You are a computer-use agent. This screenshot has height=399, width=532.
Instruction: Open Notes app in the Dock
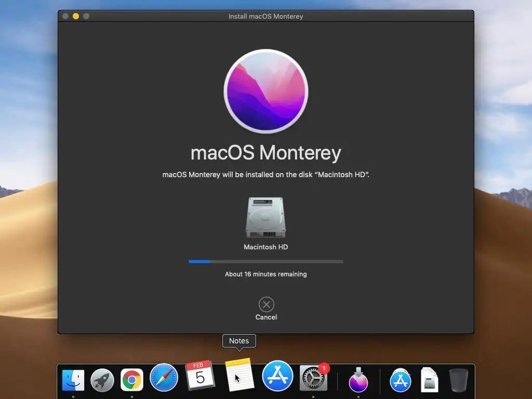point(240,375)
